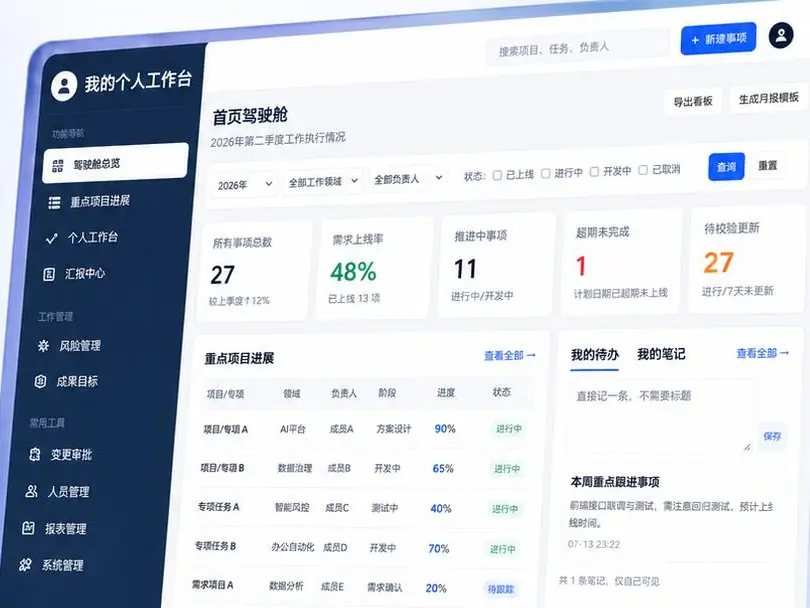The height and width of the screenshot is (608, 810).
Task: Click the 风险管理 gear icon
Action: pyautogui.click(x=43, y=346)
